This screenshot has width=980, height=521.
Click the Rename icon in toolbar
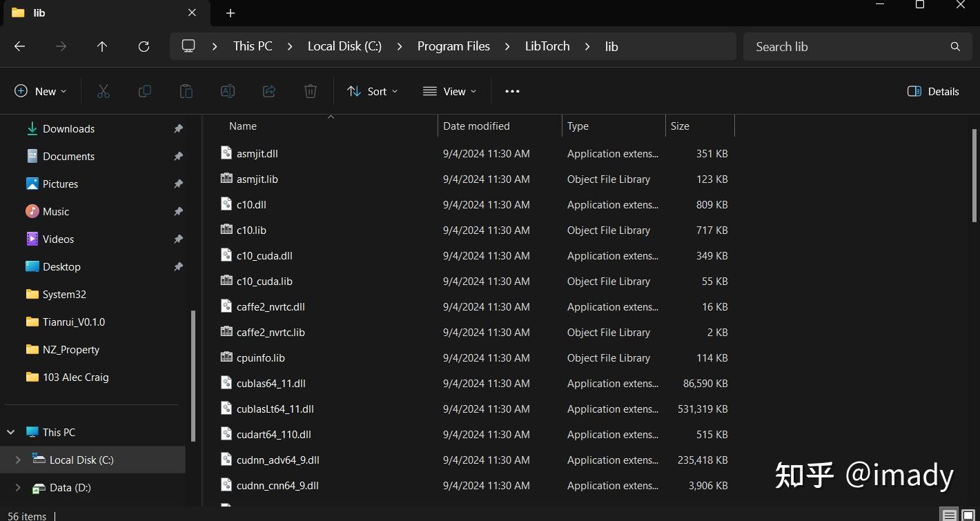tap(228, 91)
